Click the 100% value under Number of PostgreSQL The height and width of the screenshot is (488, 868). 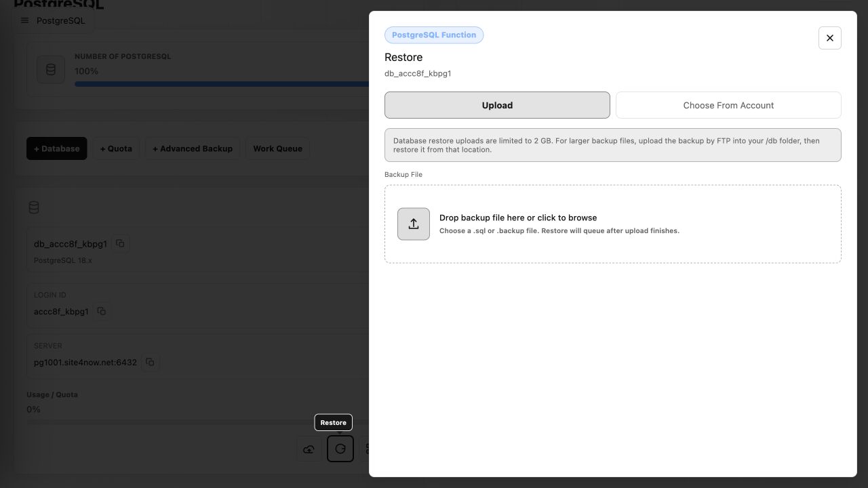(86, 71)
